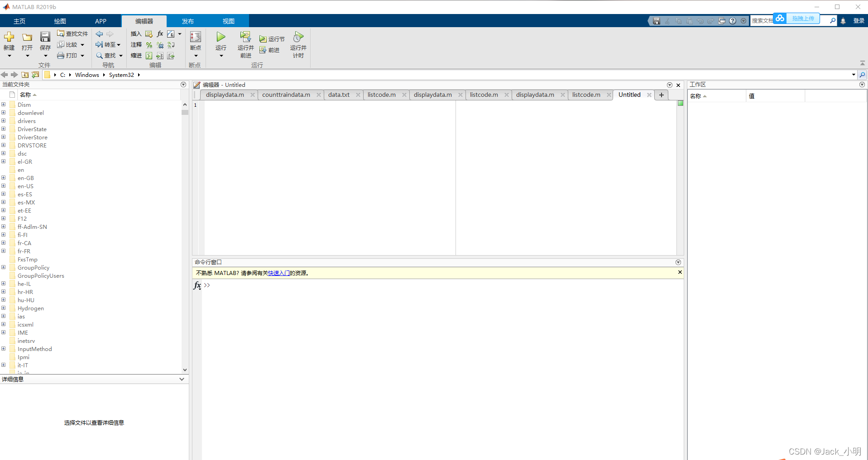This screenshot has width=868, height=460.
Task: Click the Getting Started (快速入门) link
Action: click(279, 273)
